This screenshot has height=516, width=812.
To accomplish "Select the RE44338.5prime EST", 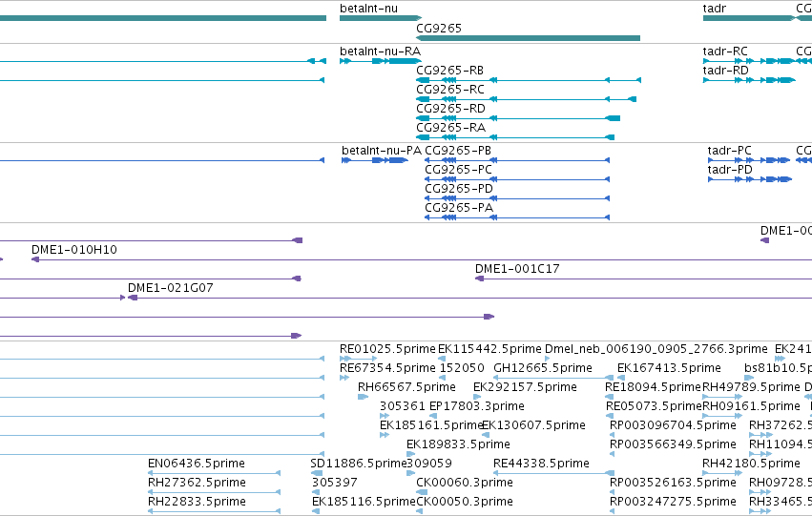I will coord(553,473).
